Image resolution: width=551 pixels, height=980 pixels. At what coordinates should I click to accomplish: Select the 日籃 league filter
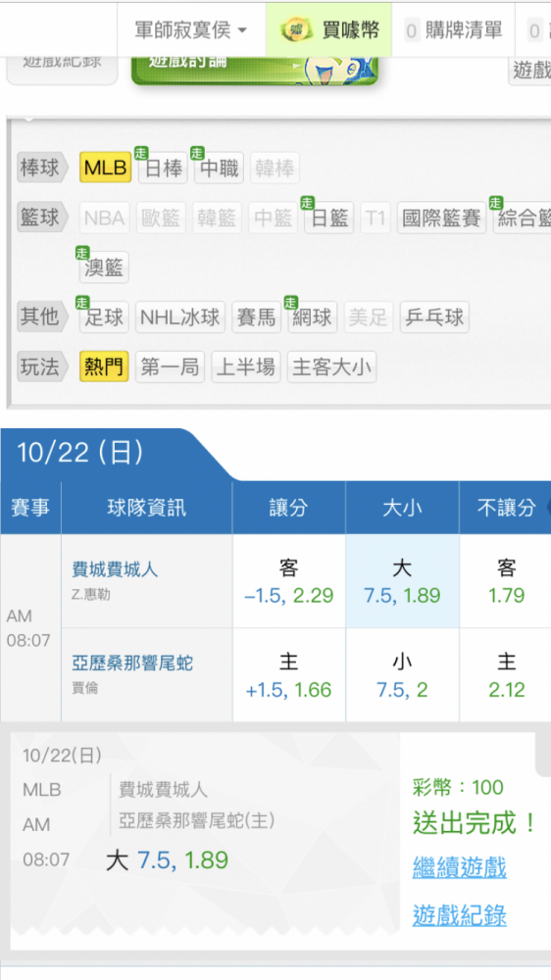click(x=329, y=218)
